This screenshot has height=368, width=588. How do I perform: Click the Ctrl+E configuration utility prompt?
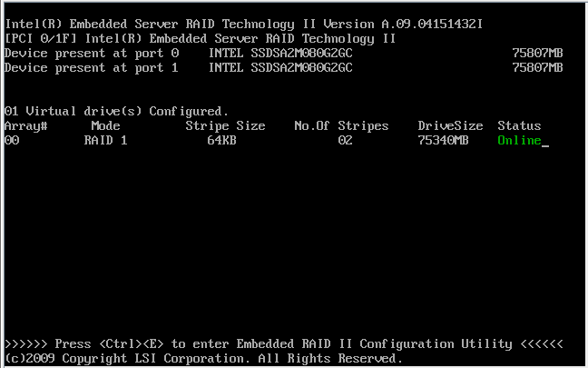pos(283,344)
